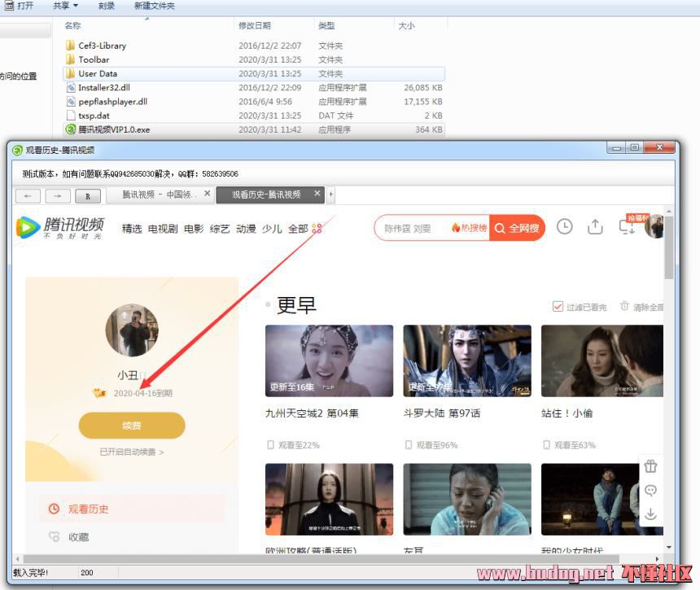700x590 pixels.
Task: Click the grid icon beside 全部
Action: (317, 229)
